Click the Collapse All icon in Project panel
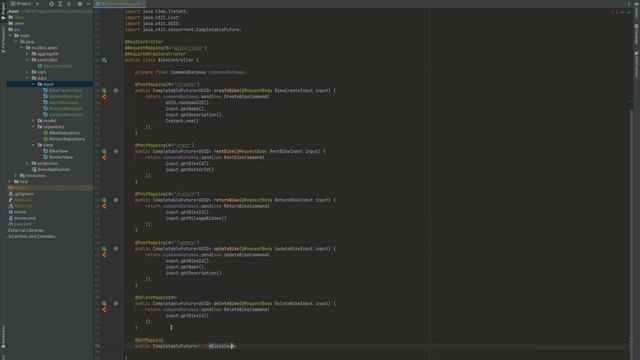 [x=69, y=4]
